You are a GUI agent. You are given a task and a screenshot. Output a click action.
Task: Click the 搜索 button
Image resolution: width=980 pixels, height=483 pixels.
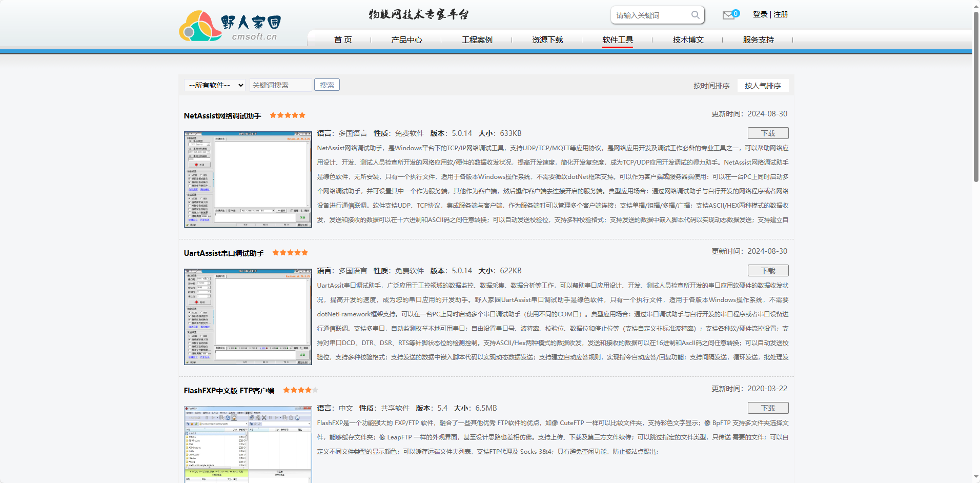click(327, 85)
